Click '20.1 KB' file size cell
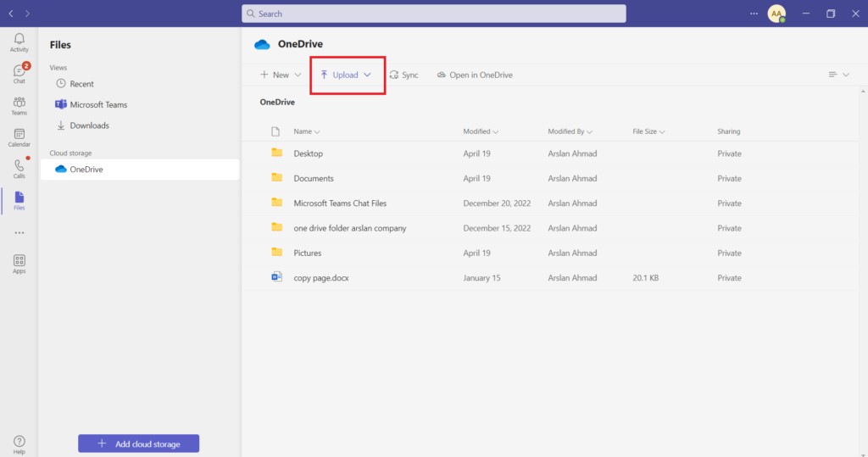868x457 pixels. point(645,278)
